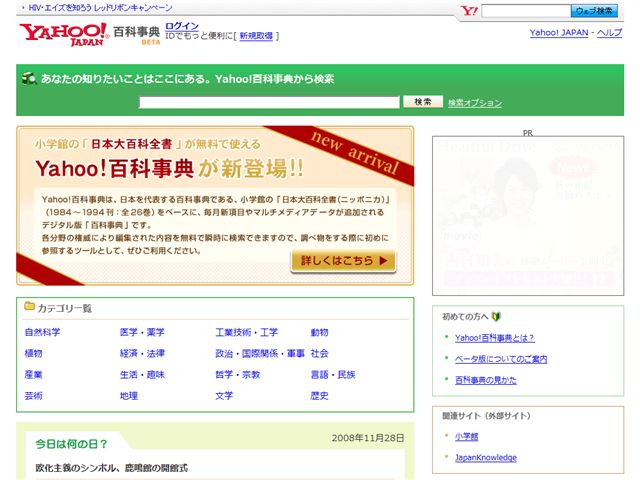Select 自然科学 category
Screen dimensions: 640x480
(x=42, y=332)
